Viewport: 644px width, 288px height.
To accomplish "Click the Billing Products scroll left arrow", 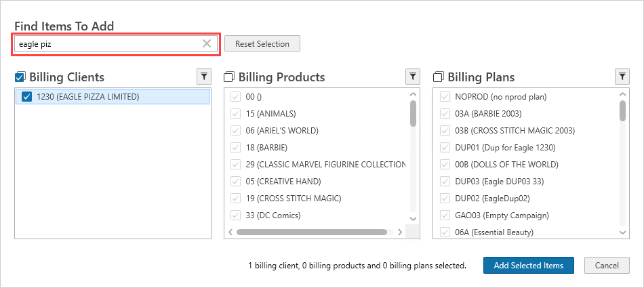I will click(230, 232).
